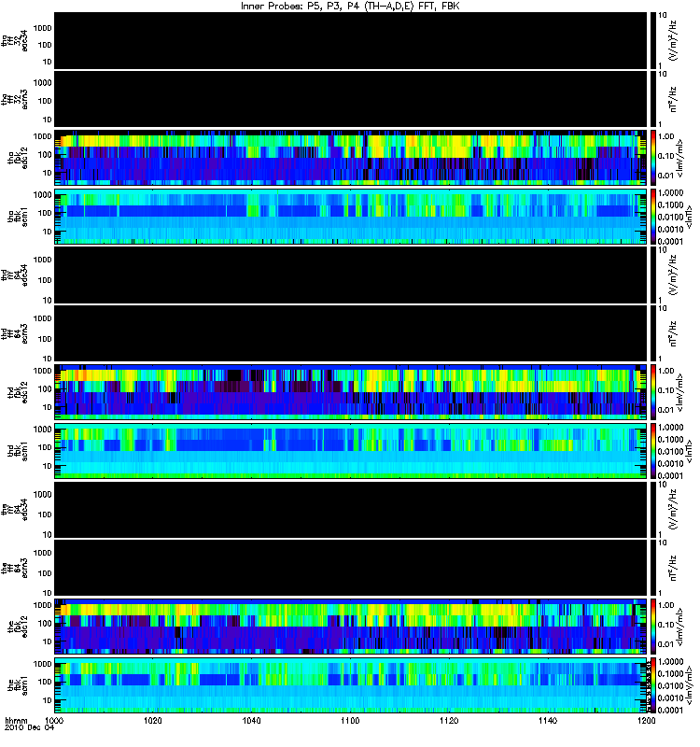
Task: Click the 10 frequency tick of the fbk scm1
Action: [x=48, y=700]
